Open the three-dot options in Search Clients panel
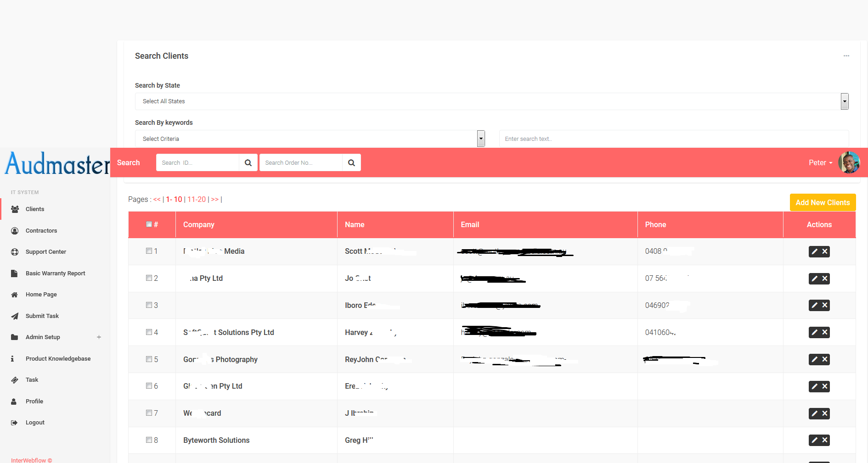The image size is (868, 463). [846, 56]
